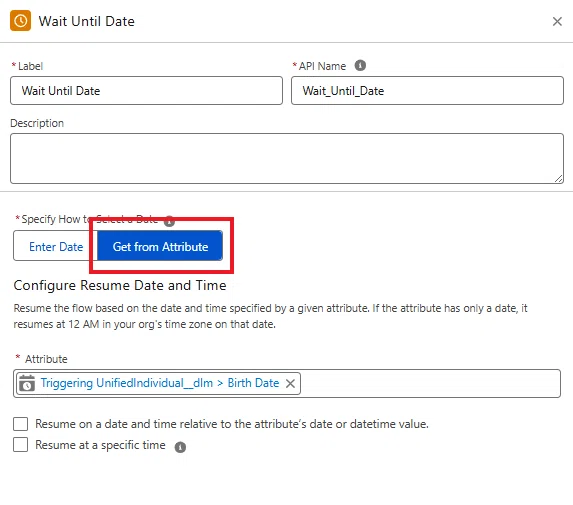Click into the API Name field
Screen dimensions: 573x505
point(427,91)
